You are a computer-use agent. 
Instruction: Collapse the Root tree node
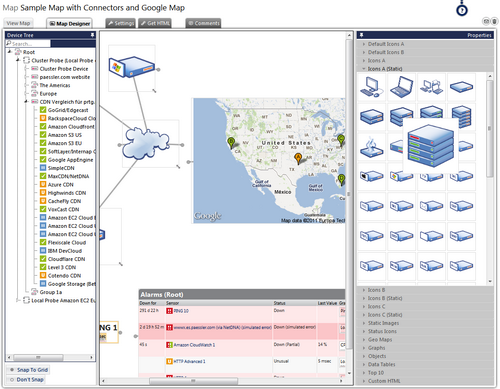coord(10,52)
